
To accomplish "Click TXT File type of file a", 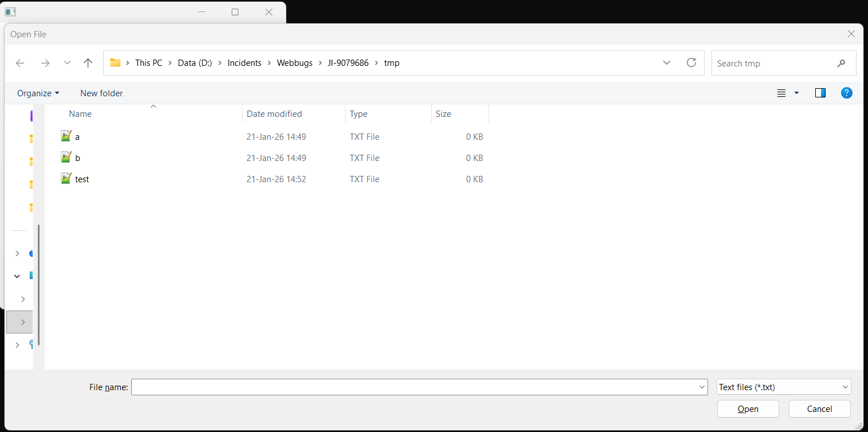I will tap(365, 137).
